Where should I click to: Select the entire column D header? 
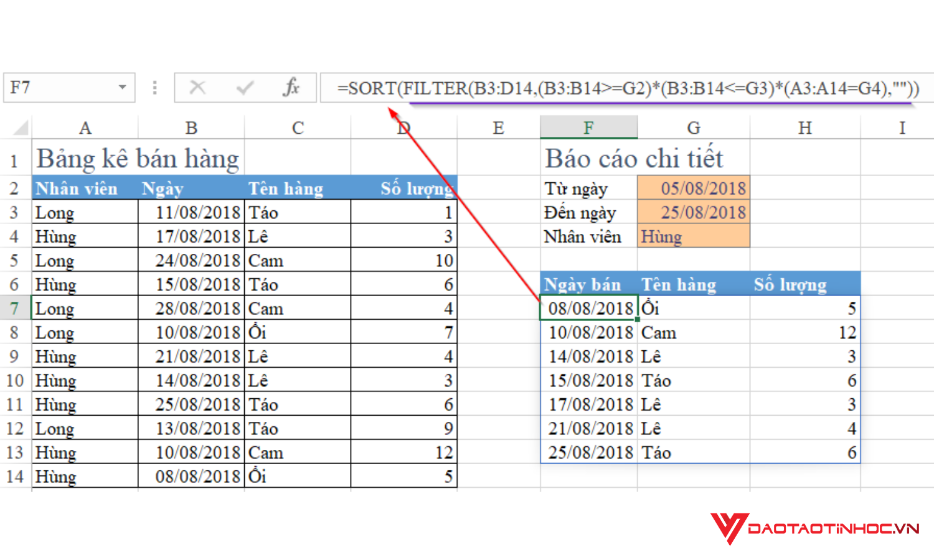(x=403, y=126)
